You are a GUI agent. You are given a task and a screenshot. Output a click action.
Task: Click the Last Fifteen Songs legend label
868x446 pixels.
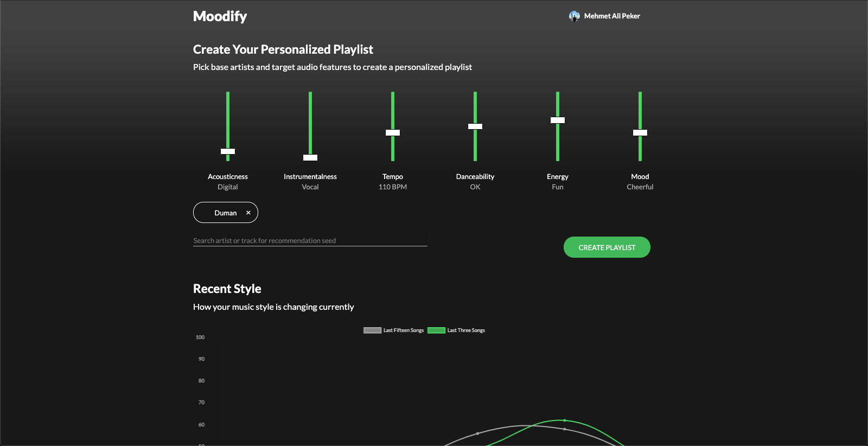pyautogui.click(x=404, y=330)
